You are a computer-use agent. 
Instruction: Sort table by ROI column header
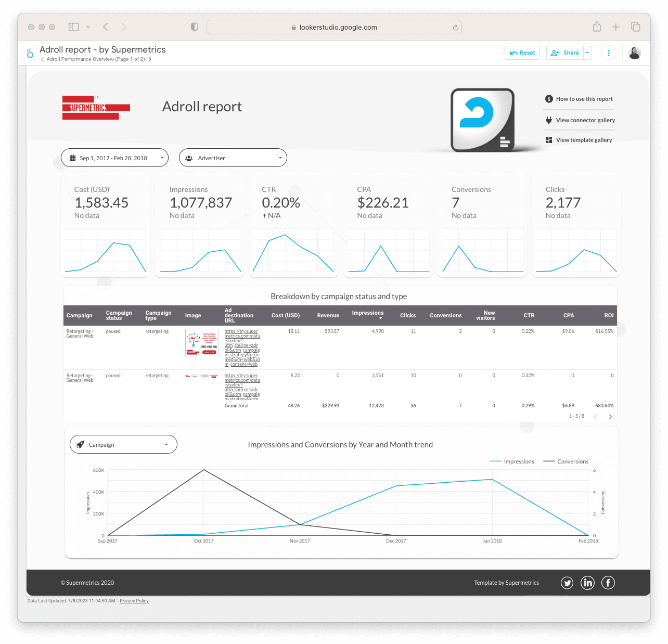click(609, 315)
